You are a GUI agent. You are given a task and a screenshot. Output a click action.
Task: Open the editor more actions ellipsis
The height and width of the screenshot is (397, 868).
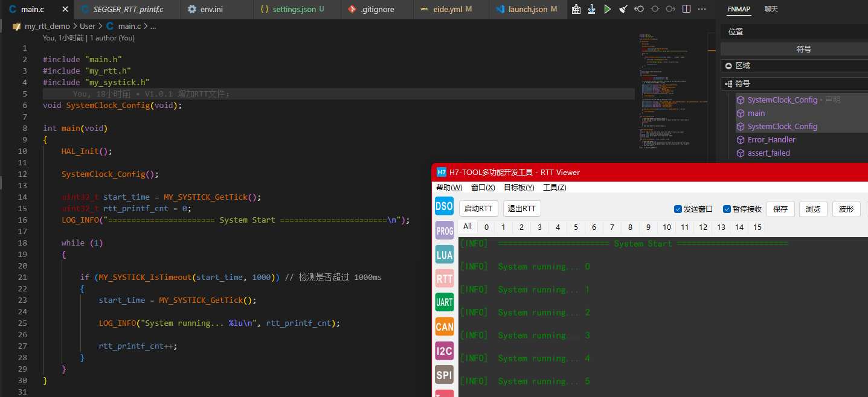(701, 9)
